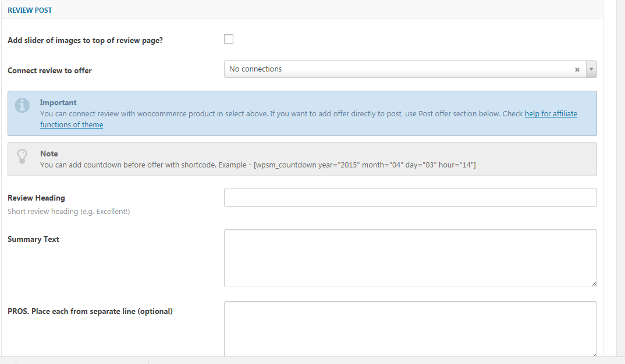Clear the offer selection with the x
Image resolution: width=625 pixels, height=364 pixels.
click(x=577, y=70)
